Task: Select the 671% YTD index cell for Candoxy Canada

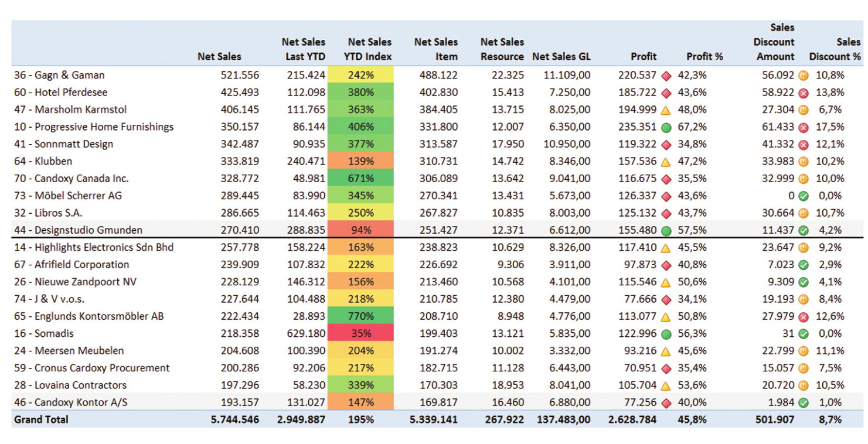Action: (361, 179)
